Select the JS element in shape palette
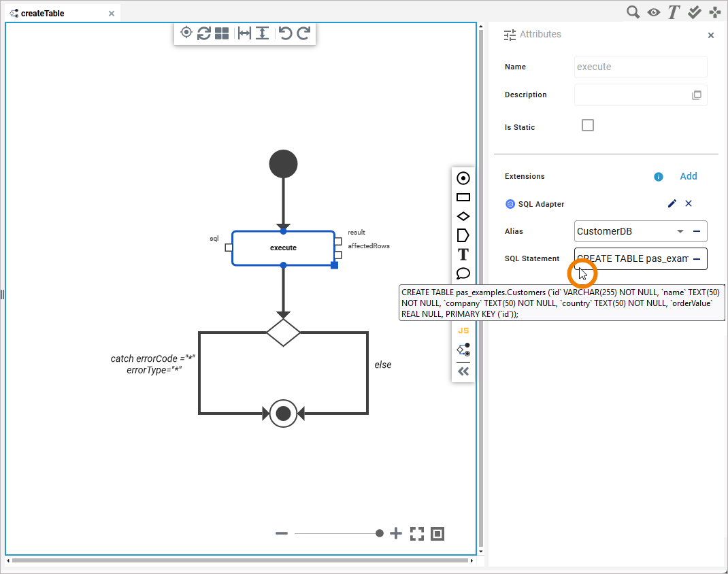The image size is (728, 574). click(463, 331)
